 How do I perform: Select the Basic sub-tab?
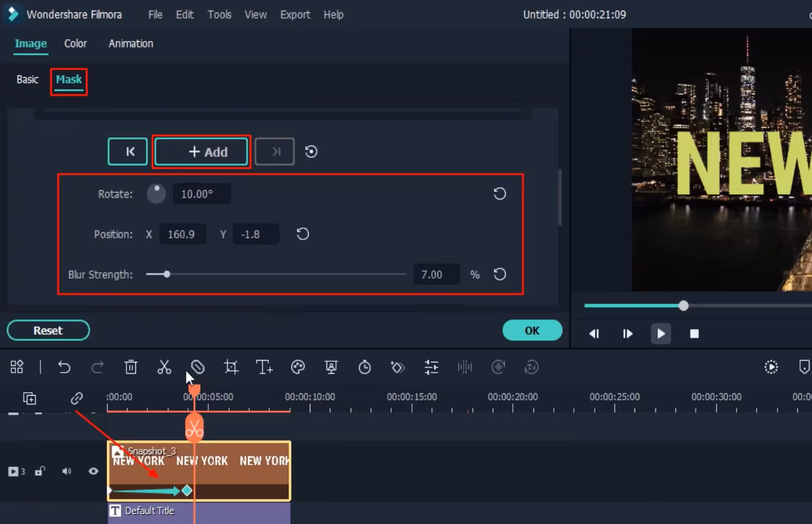[x=27, y=80]
